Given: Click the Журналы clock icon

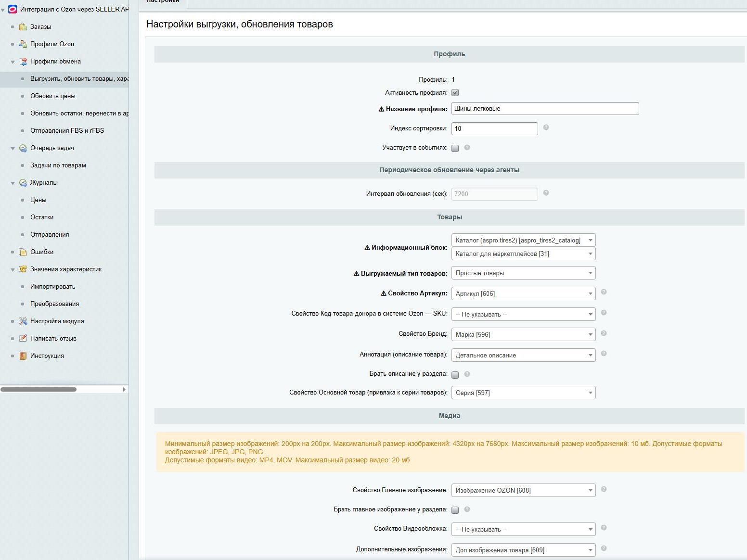Looking at the screenshot, I should [23, 182].
